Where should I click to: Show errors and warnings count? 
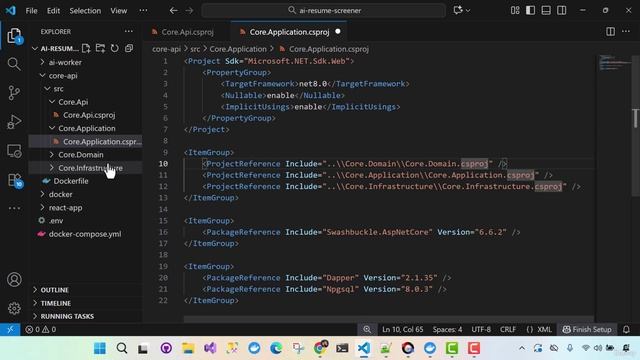(x=40, y=329)
